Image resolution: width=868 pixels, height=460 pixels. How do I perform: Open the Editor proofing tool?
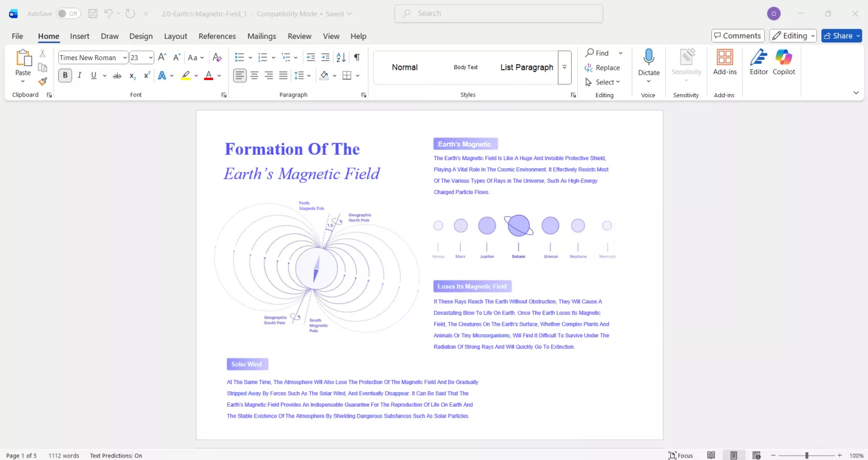point(759,63)
